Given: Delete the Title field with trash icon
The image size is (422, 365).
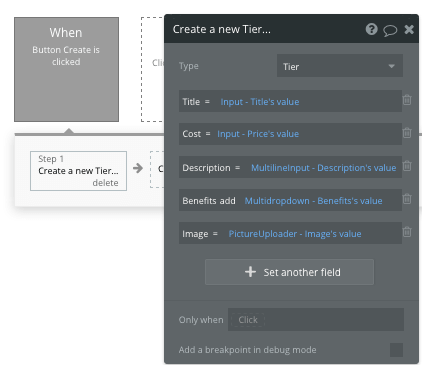Looking at the screenshot, I should [407, 100].
